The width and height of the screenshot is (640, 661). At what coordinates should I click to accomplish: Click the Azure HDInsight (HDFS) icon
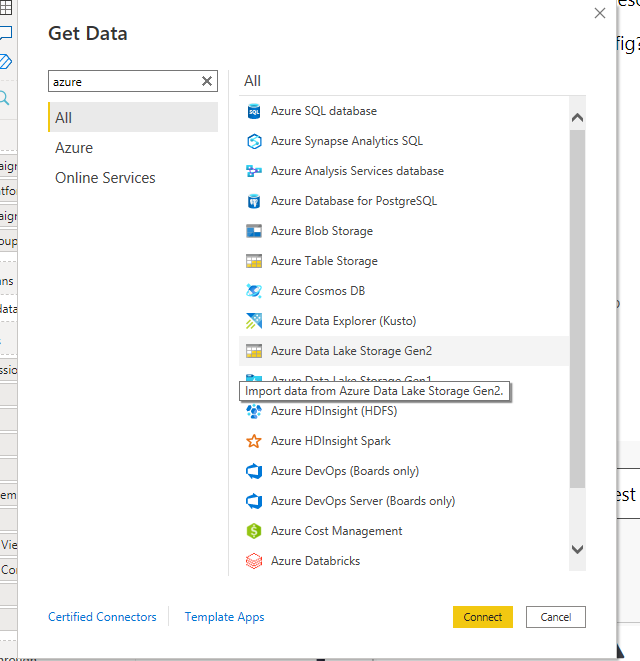[254, 411]
